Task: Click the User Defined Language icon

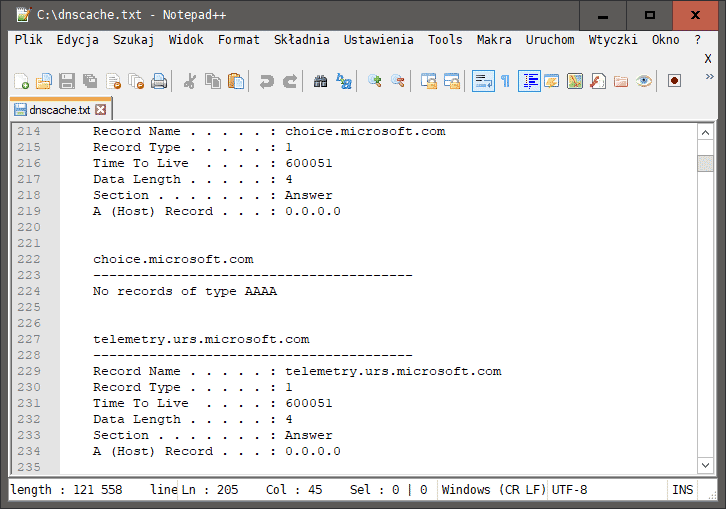Action: pos(551,81)
